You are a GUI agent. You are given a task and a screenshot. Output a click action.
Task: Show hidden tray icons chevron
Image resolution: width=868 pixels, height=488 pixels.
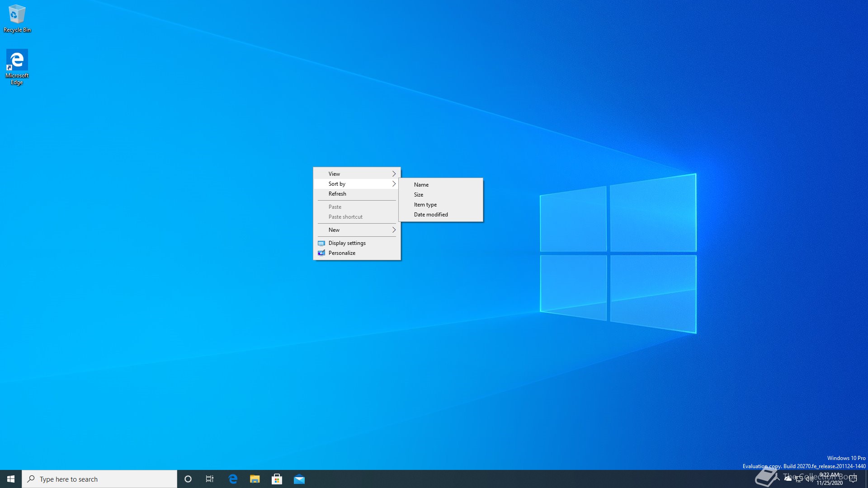pyautogui.click(x=777, y=479)
